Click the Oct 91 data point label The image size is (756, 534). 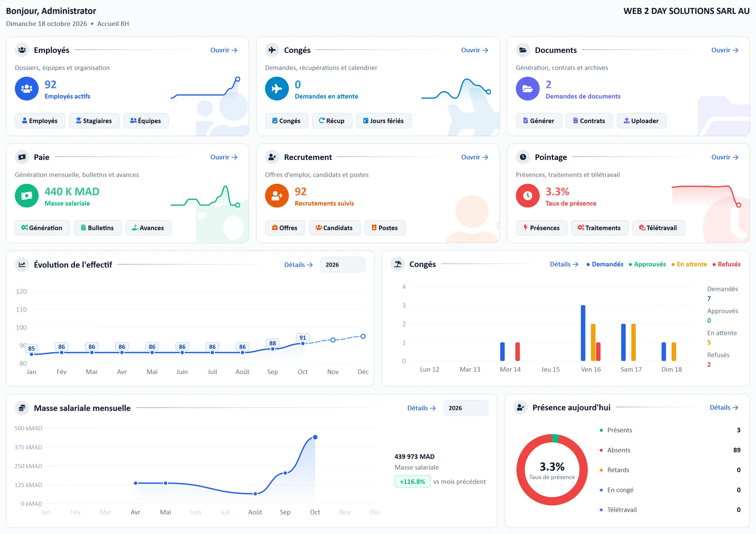click(303, 338)
